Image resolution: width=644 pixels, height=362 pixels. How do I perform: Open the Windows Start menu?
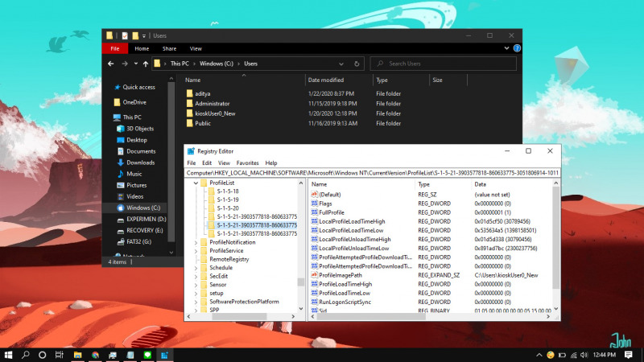(x=8, y=355)
